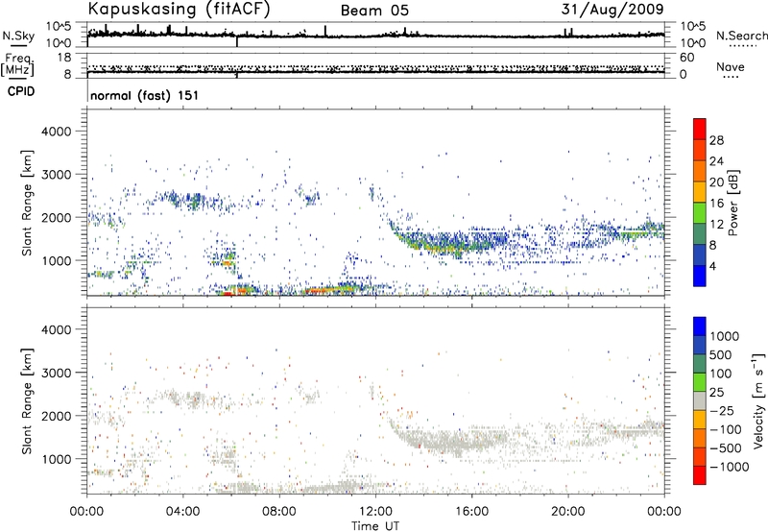The image size is (768, 532).
Task: Click the "N.Sky" legend label
Action: (18, 36)
